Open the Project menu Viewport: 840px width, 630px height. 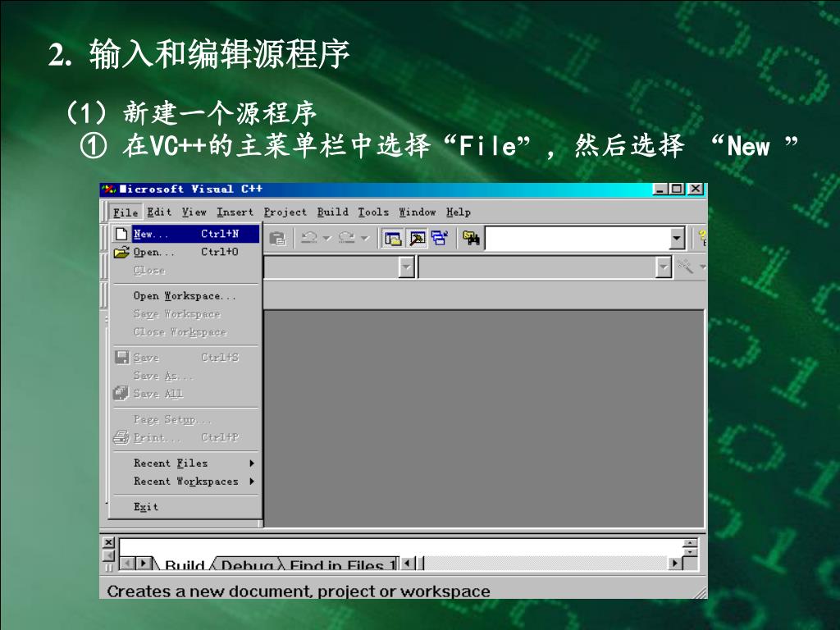(x=285, y=212)
